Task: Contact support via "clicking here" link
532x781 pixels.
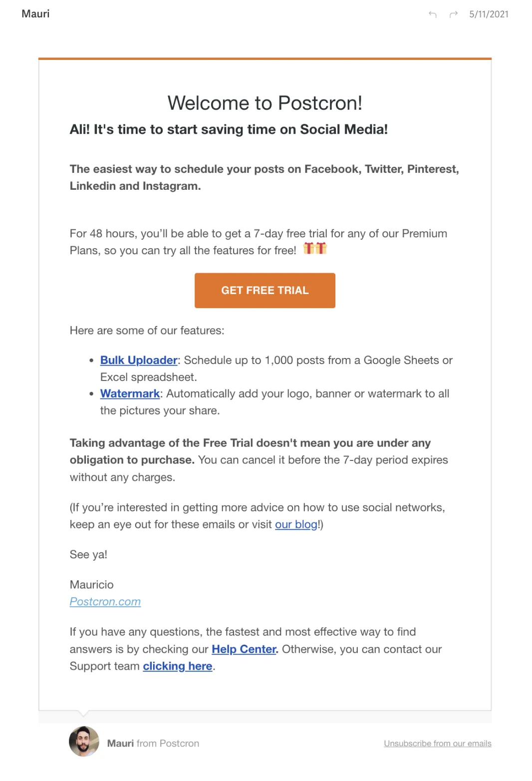Action: pyautogui.click(x=178, y=666)
